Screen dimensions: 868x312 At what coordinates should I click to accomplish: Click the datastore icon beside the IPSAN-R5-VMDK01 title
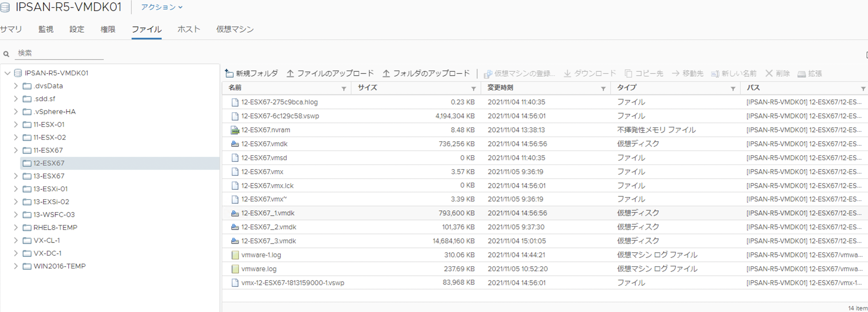pos(5,7)
